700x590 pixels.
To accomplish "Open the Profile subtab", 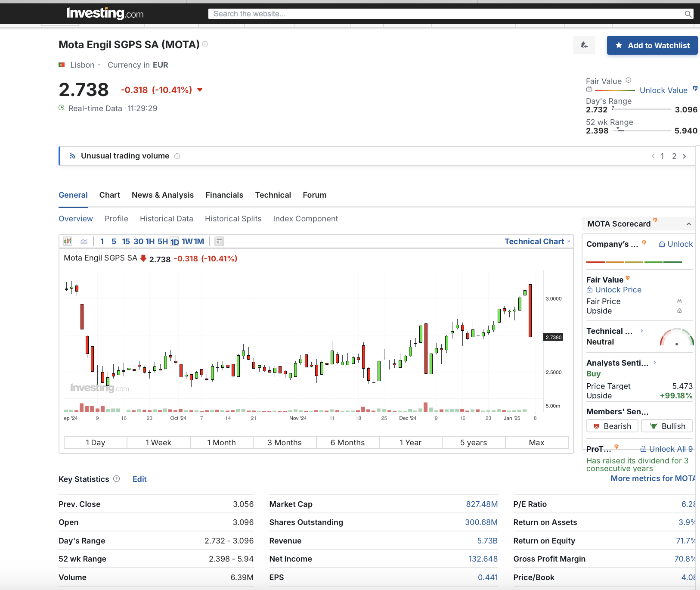I will click(x=116, y=219).
